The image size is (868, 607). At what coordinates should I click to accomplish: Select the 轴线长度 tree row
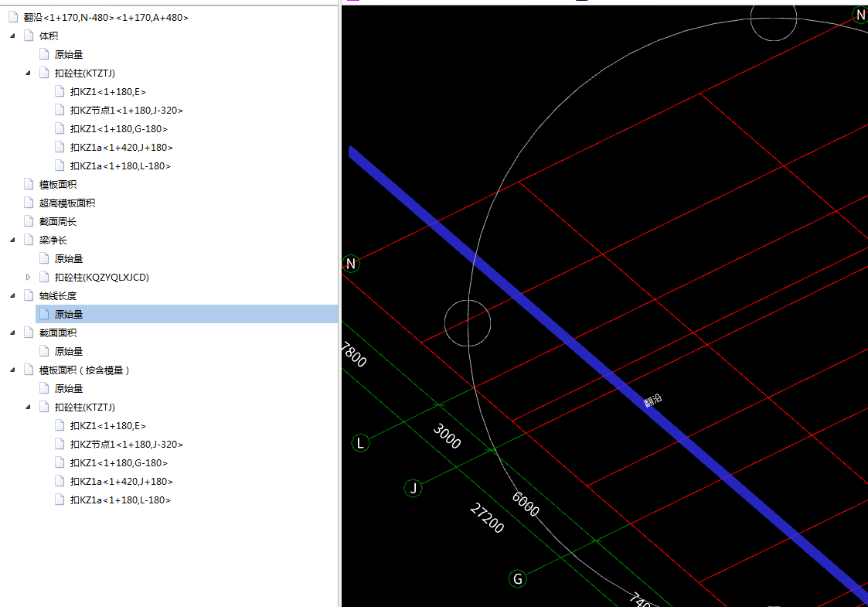coord(57,295)
